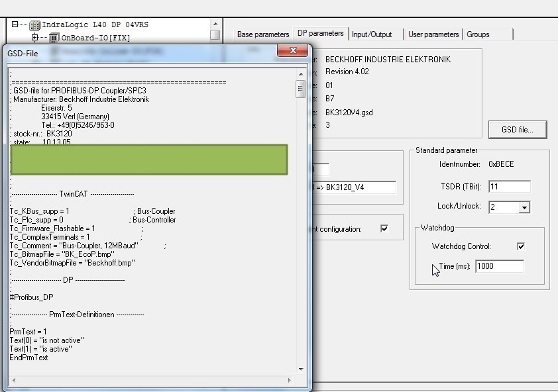The width and height of the screenshot is (558, 392).
Task: Click the 'Tel.: +49(0)5246/963-0' line
Action: (78, 125)
